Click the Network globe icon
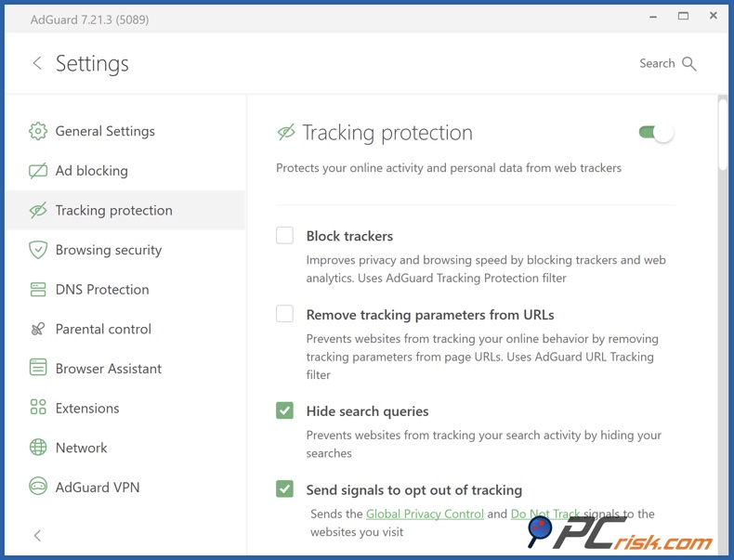Viewport: 734px width, 560px height. (38, 448)
